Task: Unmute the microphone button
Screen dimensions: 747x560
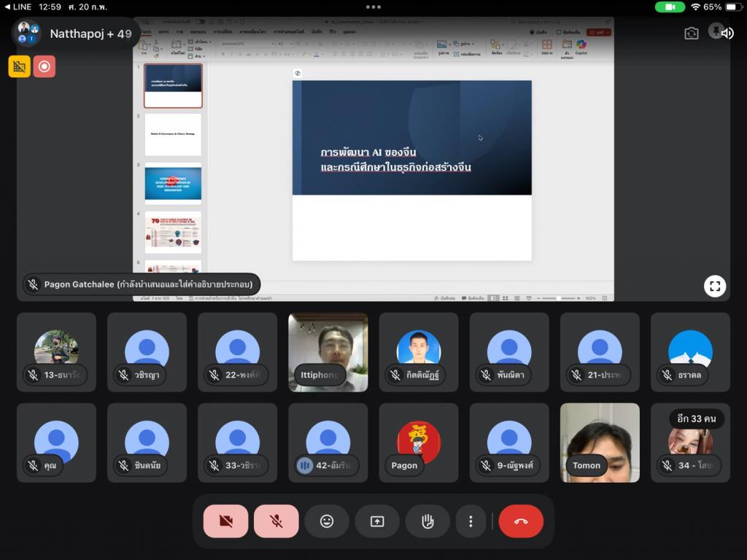Action: click(x=276, y=521)
